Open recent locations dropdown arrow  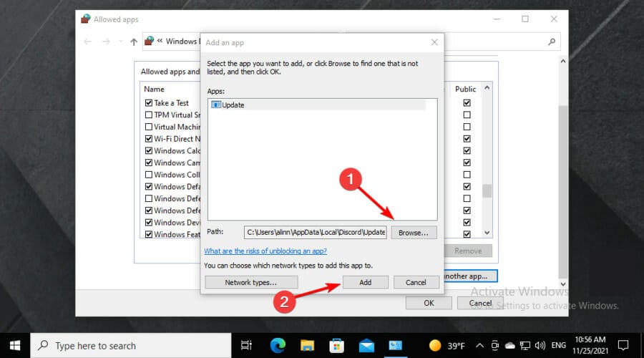point(120,42)
